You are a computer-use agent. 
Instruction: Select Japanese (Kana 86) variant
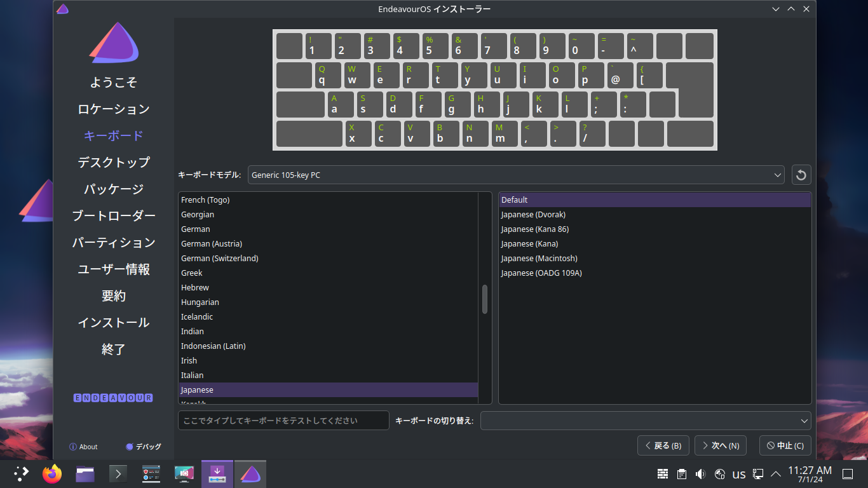pyautogui.click(x=654, y=229)
